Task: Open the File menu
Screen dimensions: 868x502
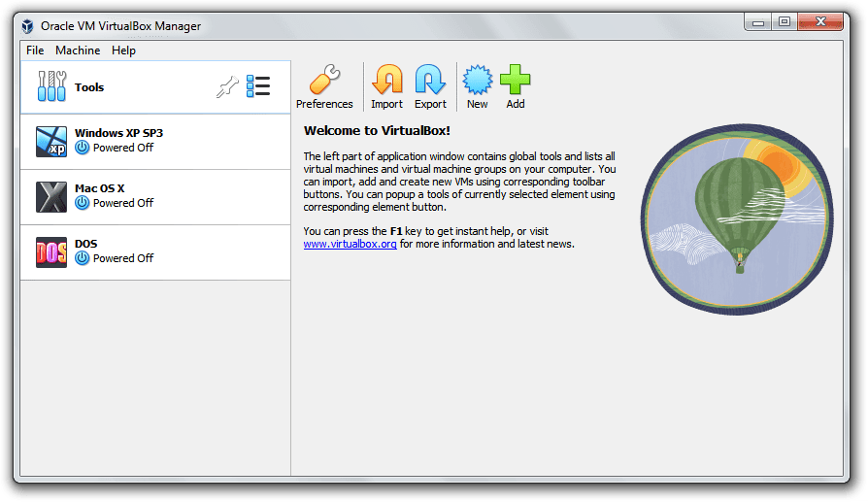Action: [35, 50]
